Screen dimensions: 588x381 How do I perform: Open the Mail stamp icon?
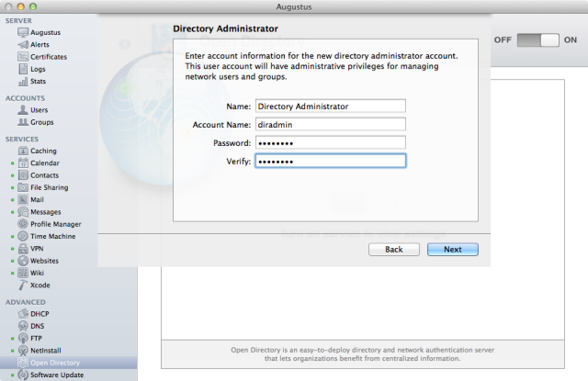click(x=23, y=199)
